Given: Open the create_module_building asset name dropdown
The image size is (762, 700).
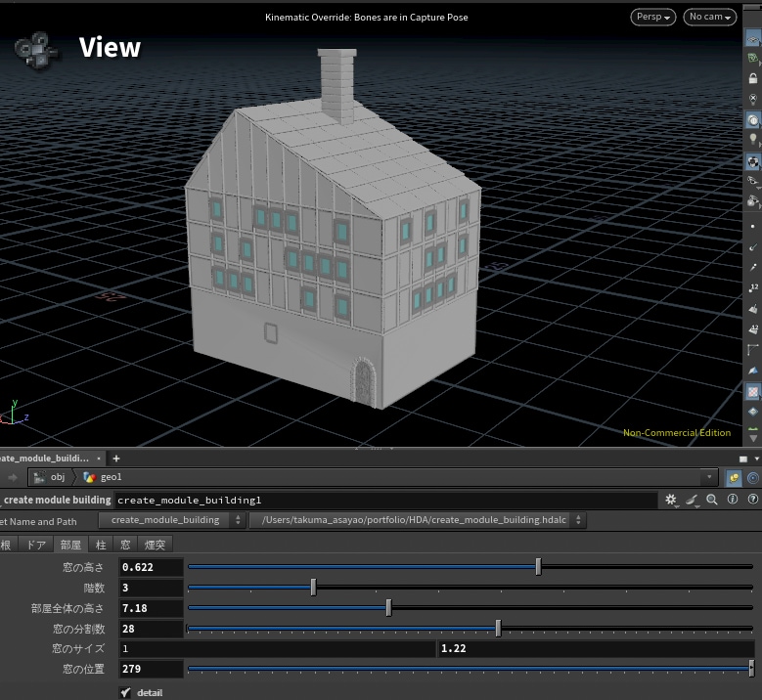Looking at the screenshot, I should pyautogui.click(x=171, y=520).
